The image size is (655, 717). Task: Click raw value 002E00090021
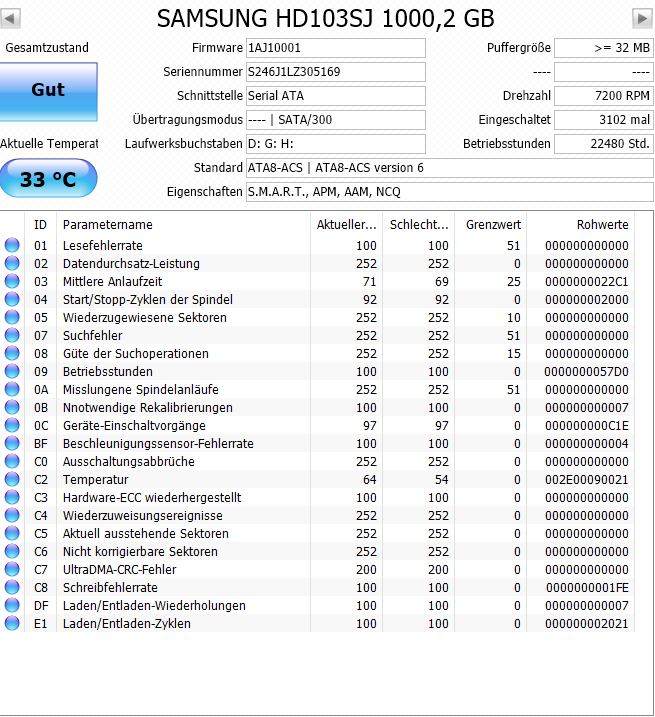click(586, 479)
